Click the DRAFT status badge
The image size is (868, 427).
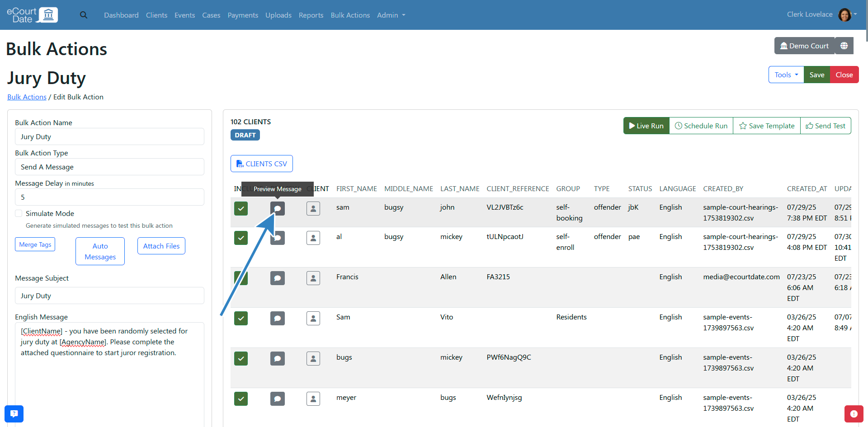(x=245, y=135)
